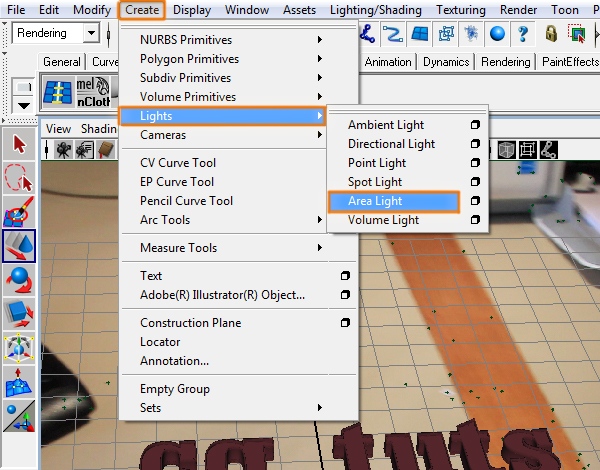Image resolution: width=600 pixels, height=470 pixels.
Task: Activate the Rotate tool
Action: [19, 280]
